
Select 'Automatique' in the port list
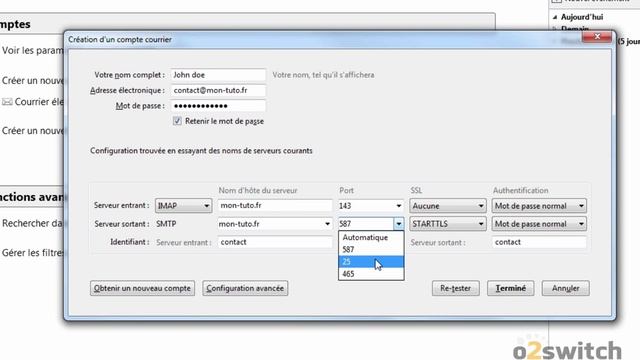pos(371,237)
